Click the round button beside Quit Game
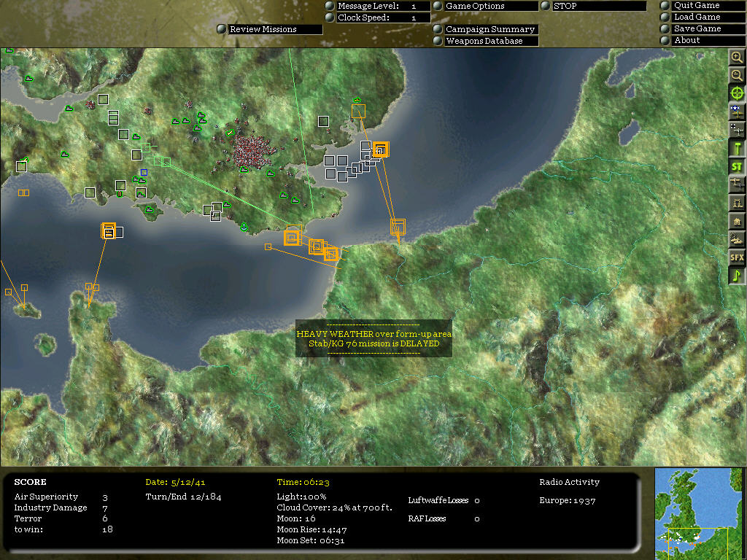747x560 pixels. coord(665,5)
